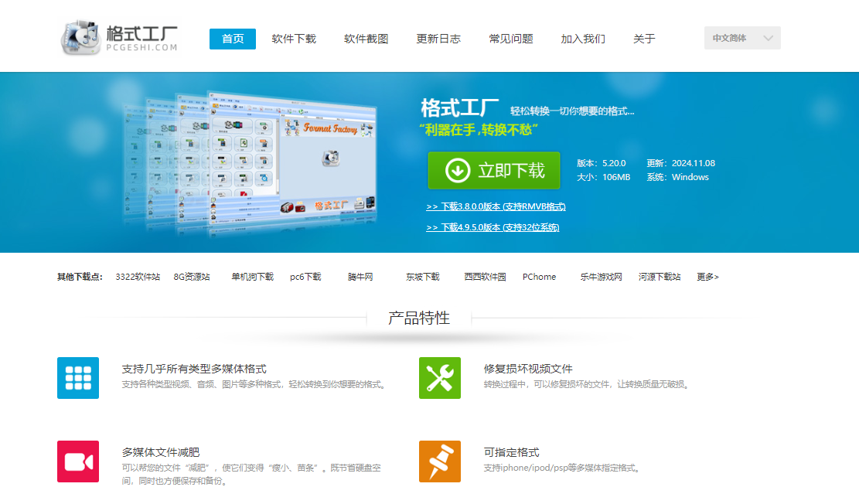Click the 支持iphone/ipod/psp description text
Image resolution: width=859 pixels, height=504 pixels.
point(561,468)
